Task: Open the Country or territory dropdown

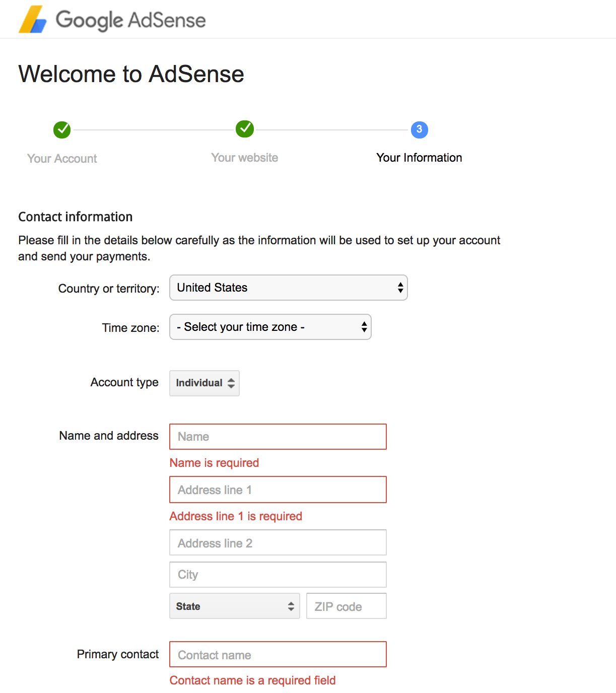Action: (289, 288)
